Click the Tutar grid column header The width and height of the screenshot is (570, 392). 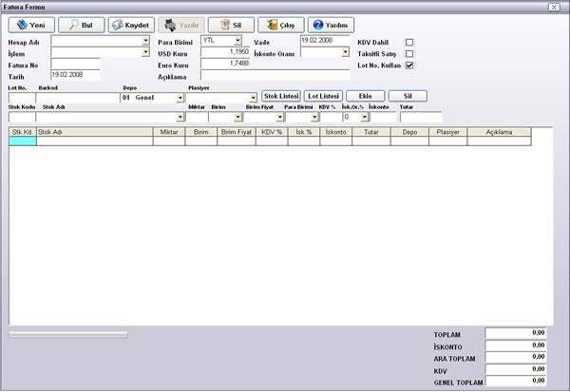[x=371, y=132]
